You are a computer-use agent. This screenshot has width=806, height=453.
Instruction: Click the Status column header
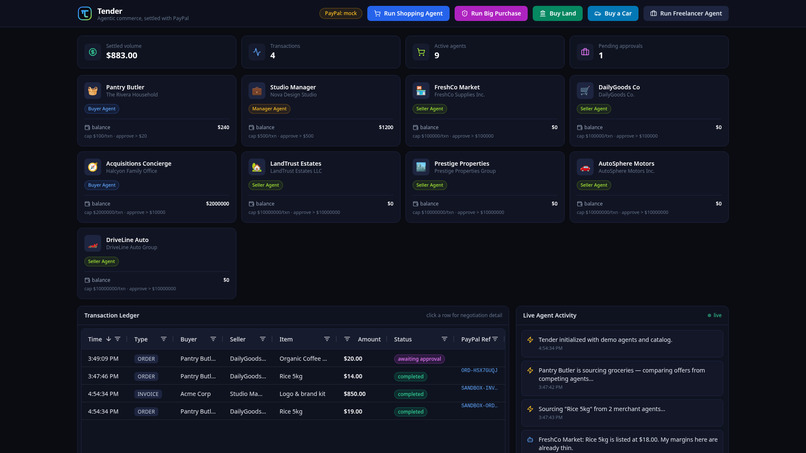point(402,339)
